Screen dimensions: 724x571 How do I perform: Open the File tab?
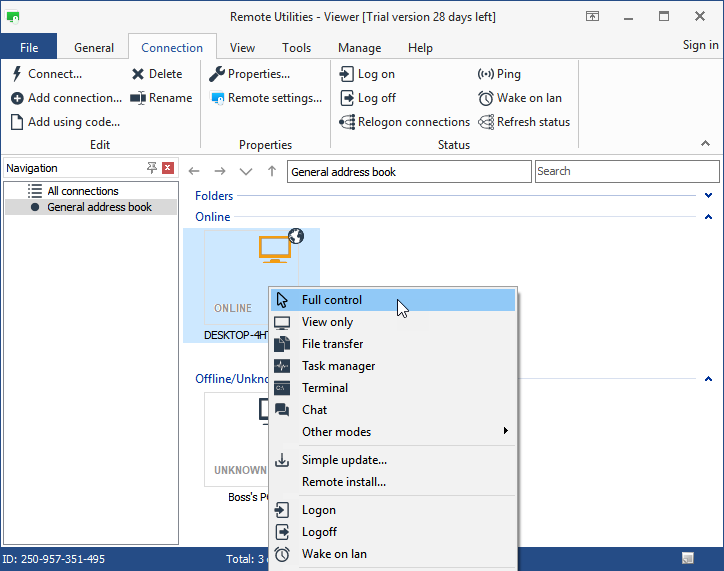tap(29, 48)
